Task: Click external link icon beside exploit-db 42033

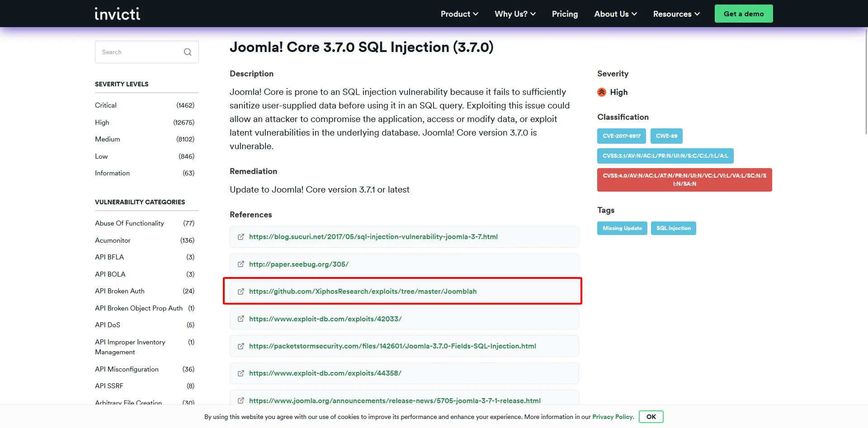Action: pyautogui.click(x=241, y=319)
